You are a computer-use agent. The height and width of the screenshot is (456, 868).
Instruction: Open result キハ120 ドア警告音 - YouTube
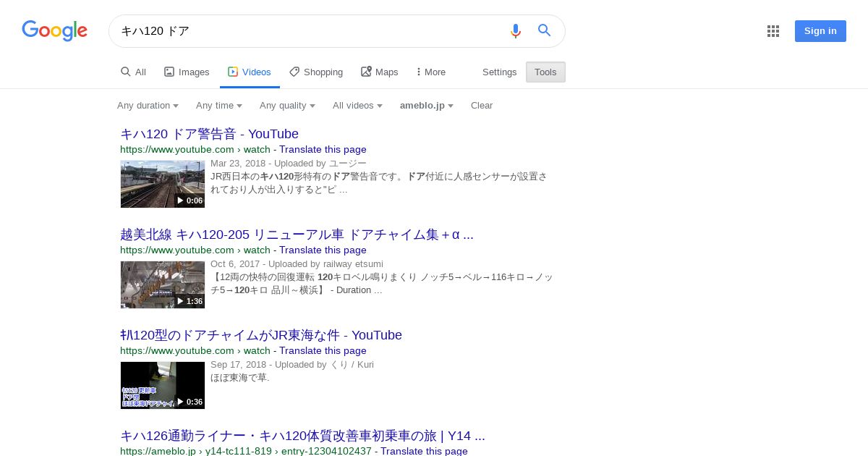(209, 134)
